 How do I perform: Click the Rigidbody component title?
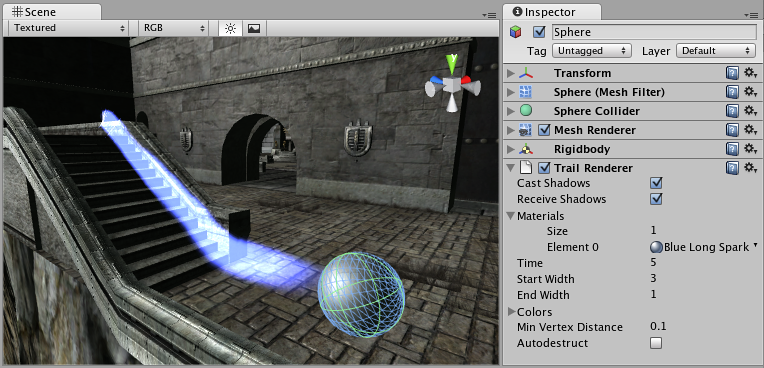tap(582, 149)
